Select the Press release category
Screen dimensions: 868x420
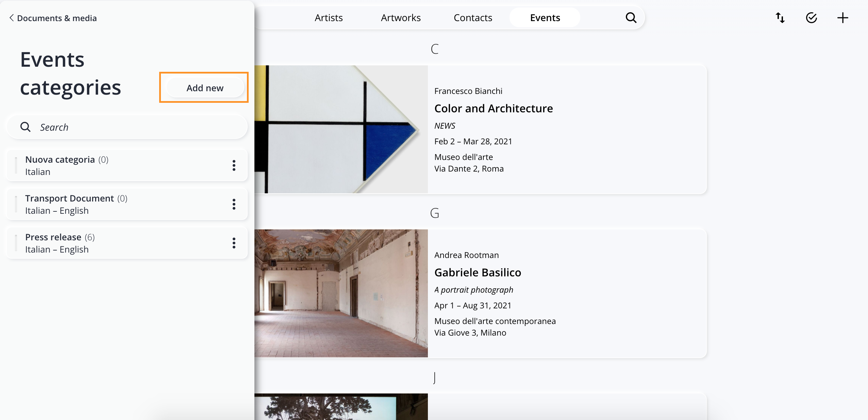click(x=127, y=243)
